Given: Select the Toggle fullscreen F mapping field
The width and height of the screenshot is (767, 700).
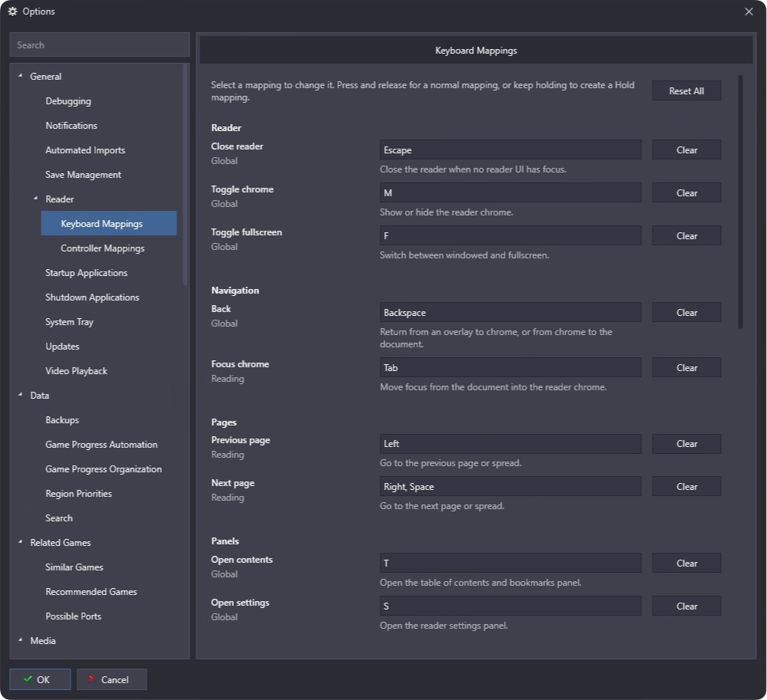Looking at the screenshot, I should pos(510,236).
